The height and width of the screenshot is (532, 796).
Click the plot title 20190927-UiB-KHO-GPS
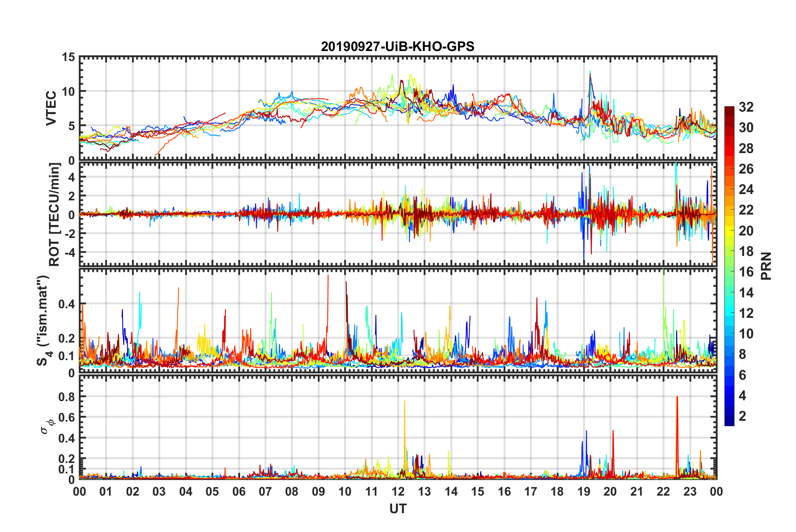point(398,46)
